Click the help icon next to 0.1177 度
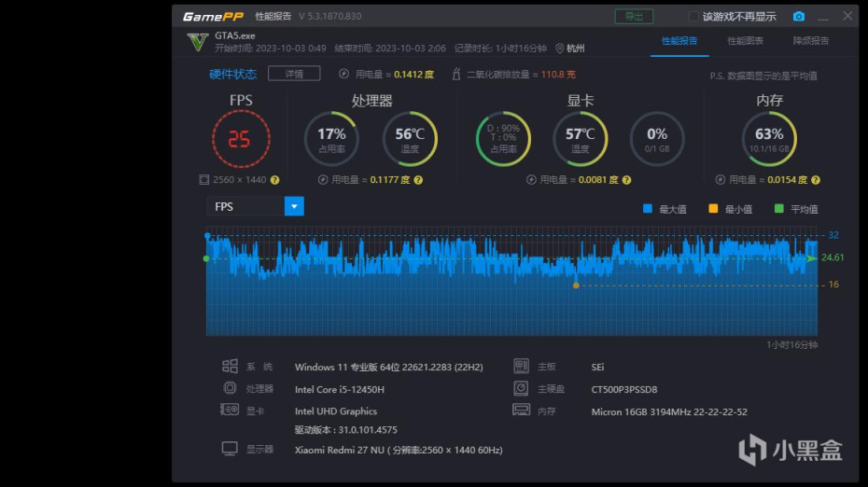 point(418,180)
